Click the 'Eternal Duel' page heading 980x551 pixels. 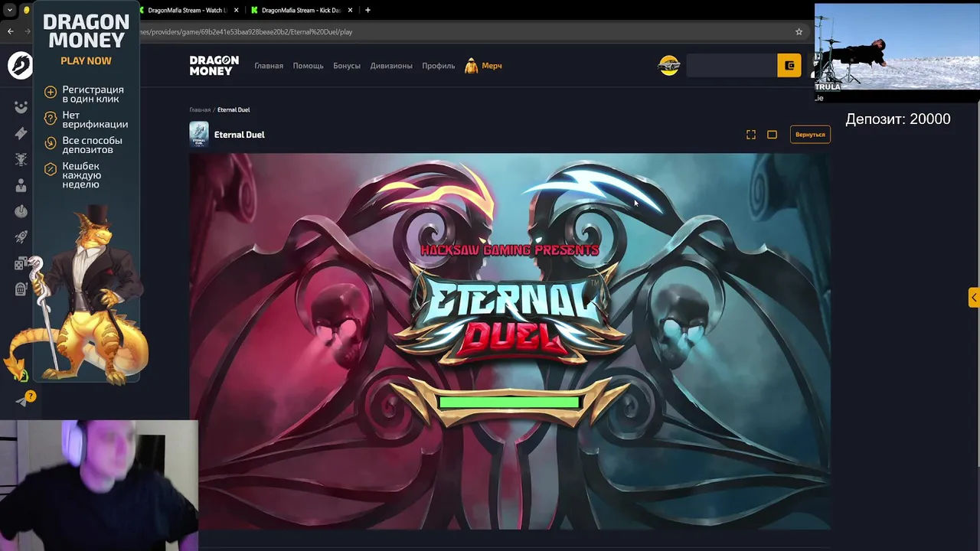pyautogui.click(x=240, y=135)
